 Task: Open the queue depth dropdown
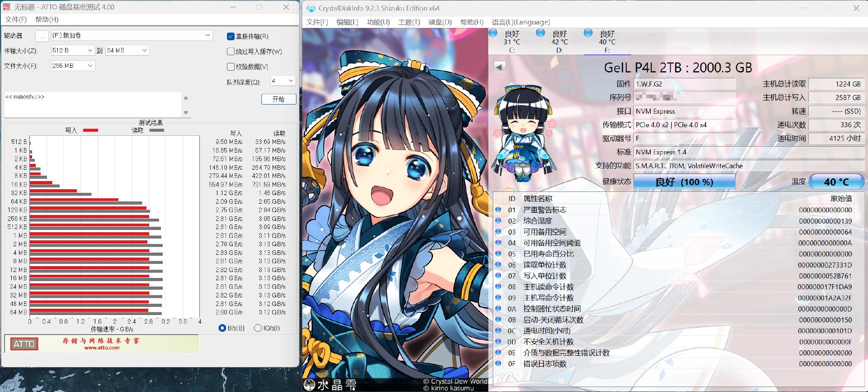pos(283,81)
